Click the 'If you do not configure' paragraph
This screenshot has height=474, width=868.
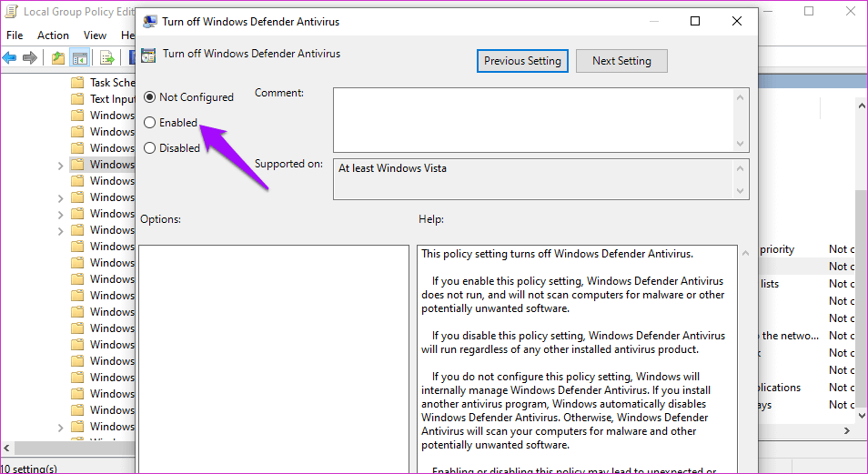click(566, 410)
